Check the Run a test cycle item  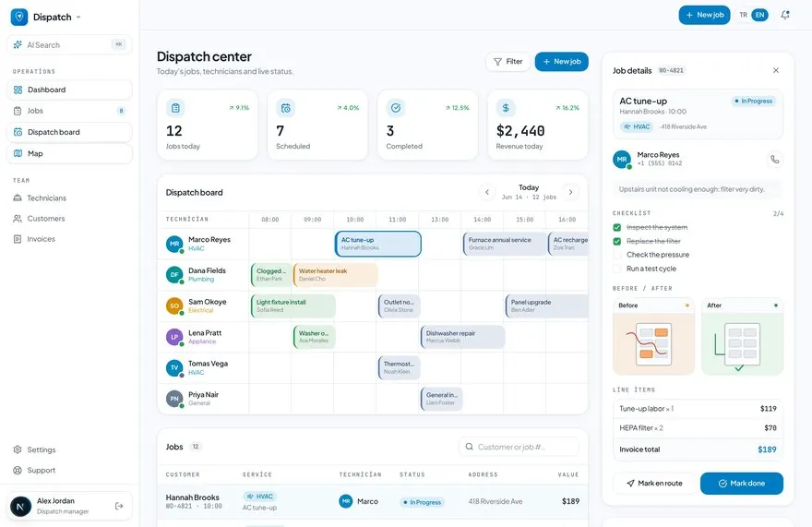[616, 269]
